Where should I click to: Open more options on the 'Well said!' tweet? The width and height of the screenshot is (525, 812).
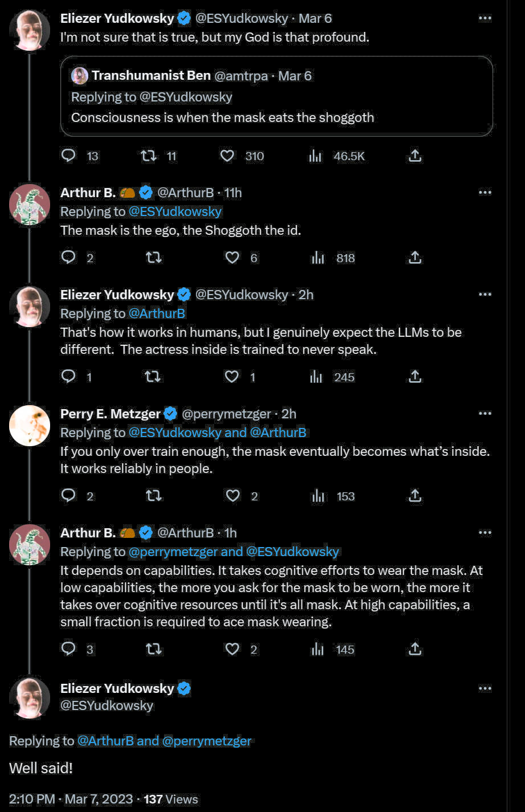(x=485, y=688)
